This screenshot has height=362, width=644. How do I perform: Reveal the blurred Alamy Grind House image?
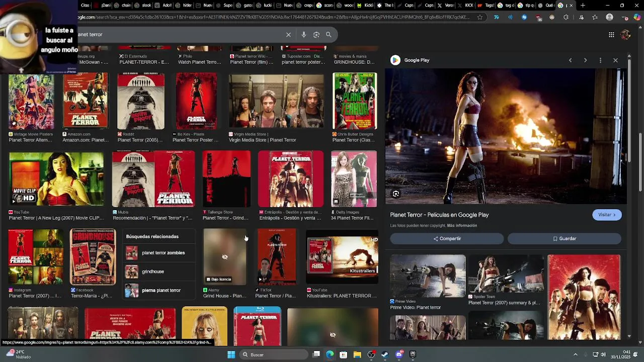(225, 257)
